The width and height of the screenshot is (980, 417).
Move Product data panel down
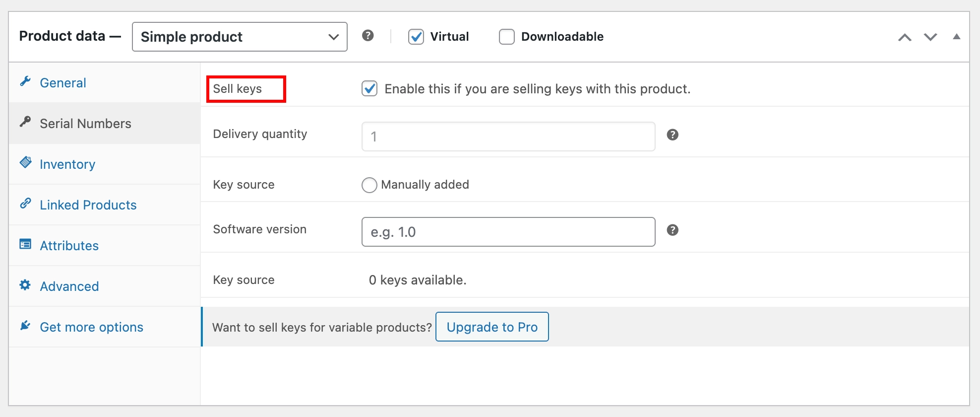click(x=930, y=37)
